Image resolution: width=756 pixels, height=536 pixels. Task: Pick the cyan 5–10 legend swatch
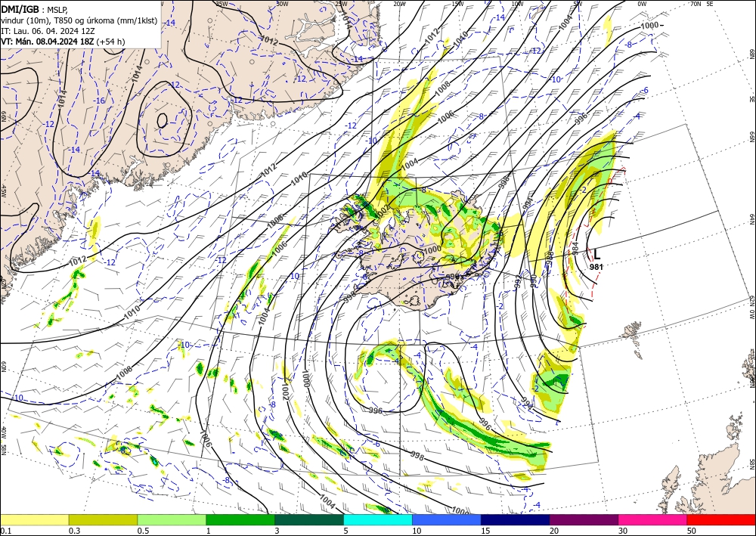[x=378, y=519]
